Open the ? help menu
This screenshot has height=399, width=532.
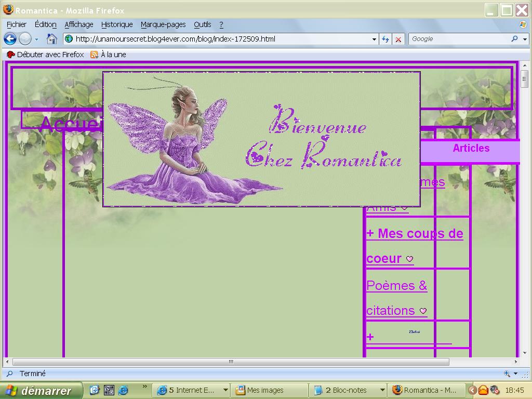pos(221,24)
